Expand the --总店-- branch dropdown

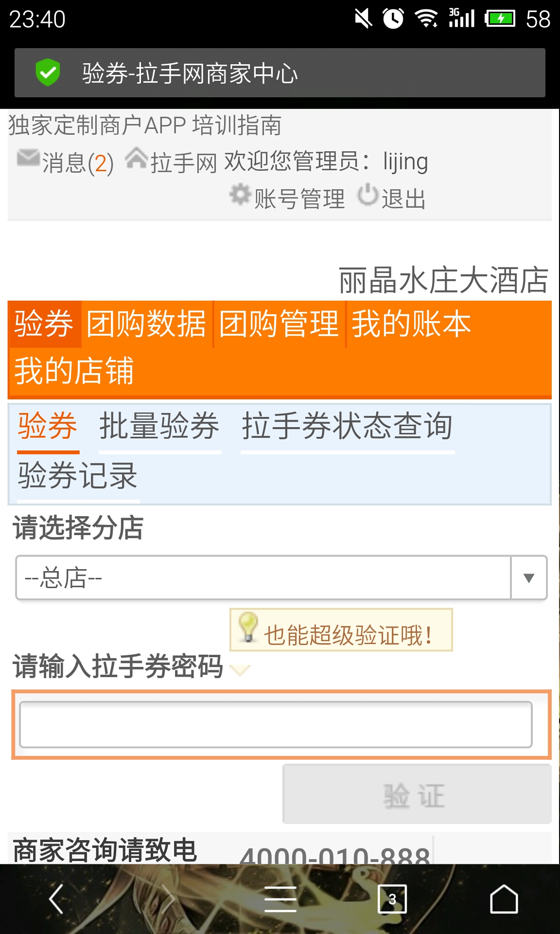pos(281,577)
